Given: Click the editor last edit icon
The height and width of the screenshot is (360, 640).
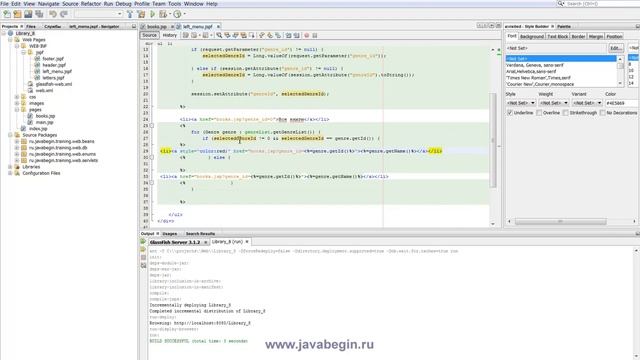Looking at the screenshot, I should [x=186, y=36].
